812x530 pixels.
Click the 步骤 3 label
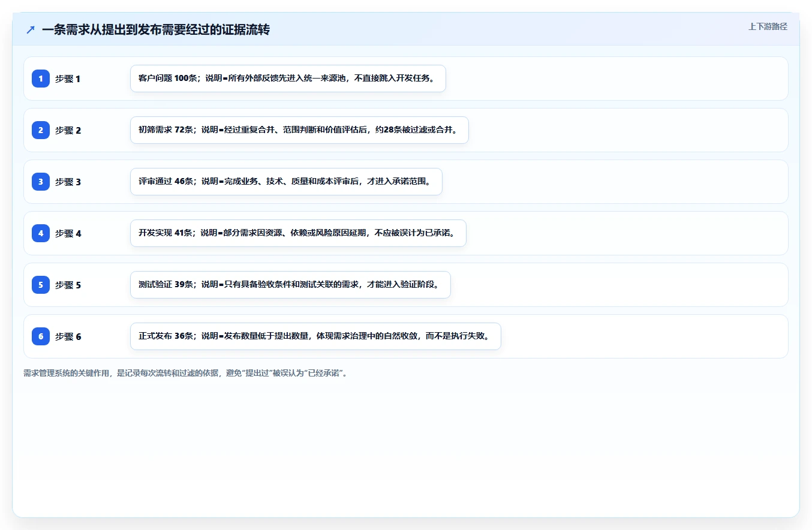68,182
